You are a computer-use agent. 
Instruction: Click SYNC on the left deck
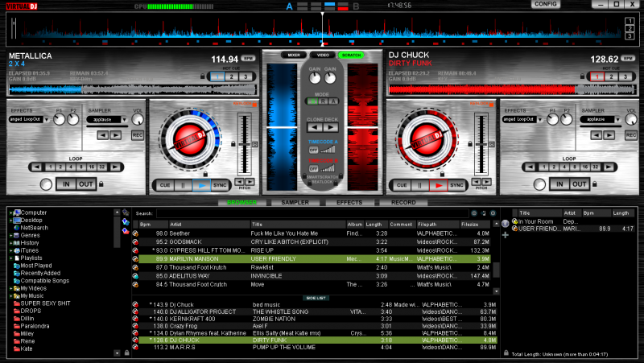point(220,185)
